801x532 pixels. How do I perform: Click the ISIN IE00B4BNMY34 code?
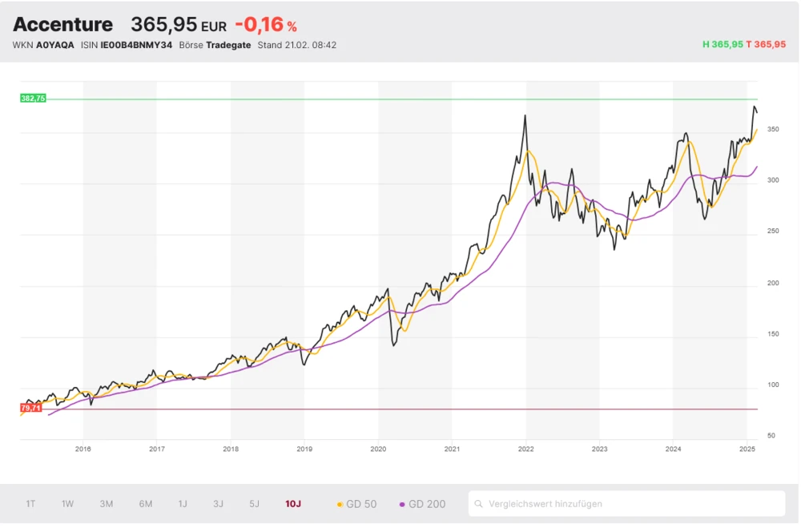tap(136, 45)
